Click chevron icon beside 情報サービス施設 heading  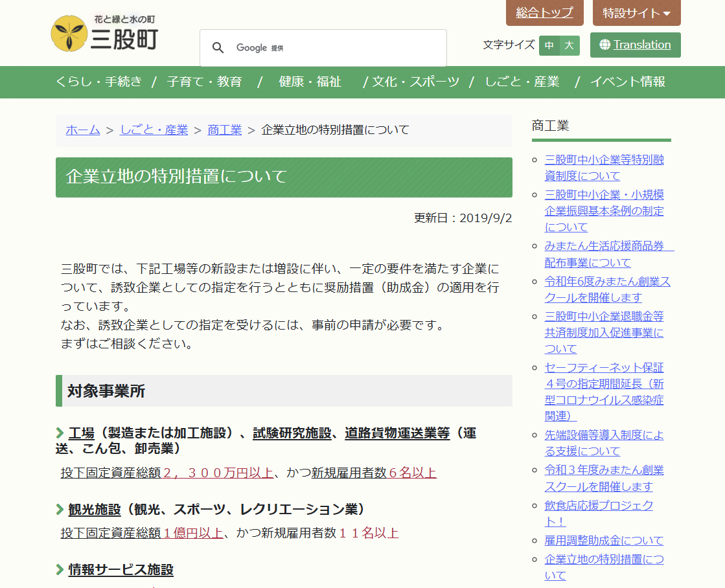pyautogui.click(x=60, y=569)
